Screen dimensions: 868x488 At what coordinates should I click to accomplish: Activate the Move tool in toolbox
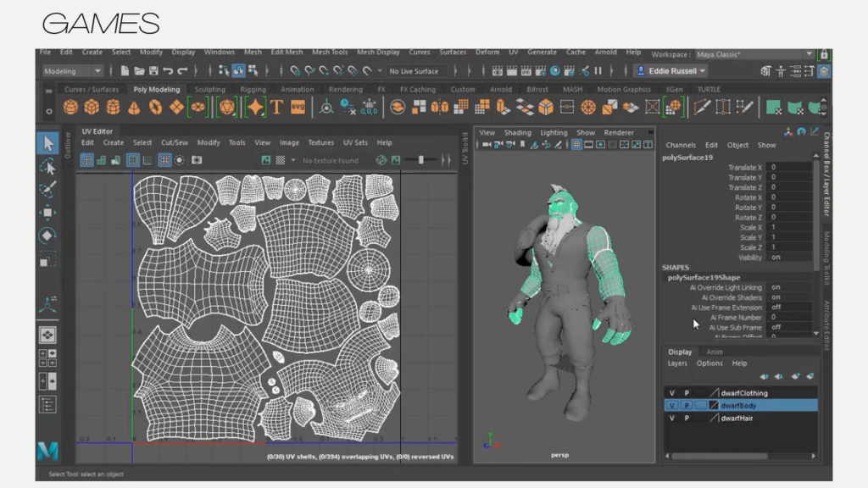click(x=47, y=213)
